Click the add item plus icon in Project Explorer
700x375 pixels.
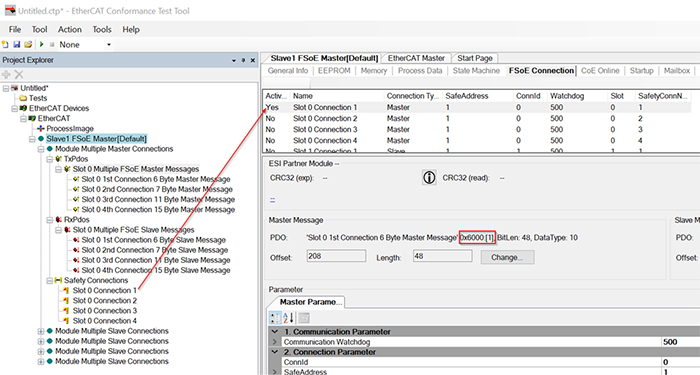coord(6,75)
